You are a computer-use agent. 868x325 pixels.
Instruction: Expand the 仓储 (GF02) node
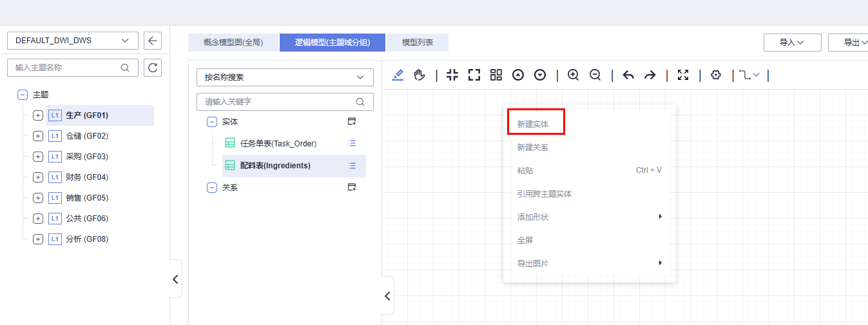point(38,136)
